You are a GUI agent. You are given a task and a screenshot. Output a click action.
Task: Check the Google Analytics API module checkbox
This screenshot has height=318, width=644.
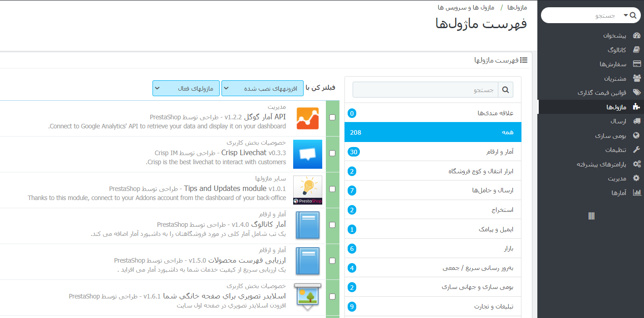coord(333,117)
